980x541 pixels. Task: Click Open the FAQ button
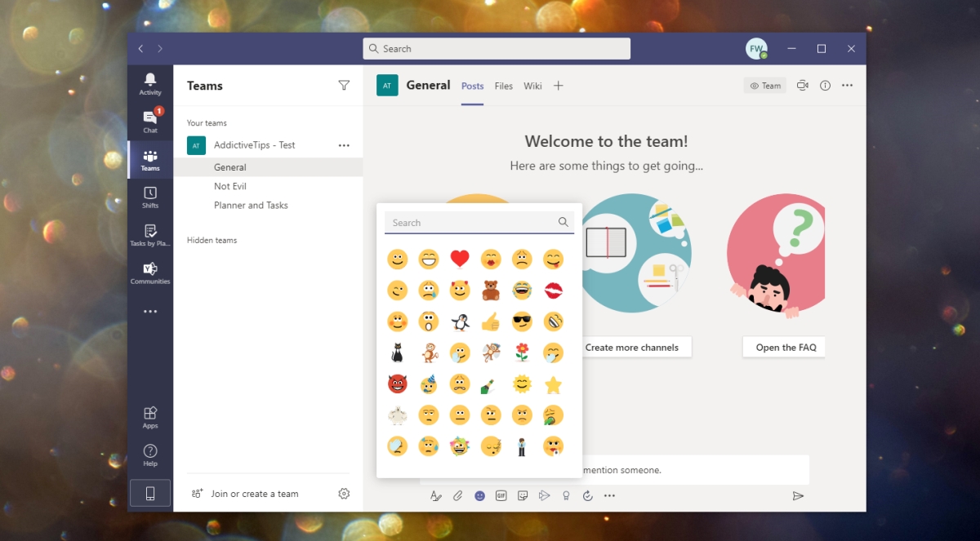[x=785, y=347]
